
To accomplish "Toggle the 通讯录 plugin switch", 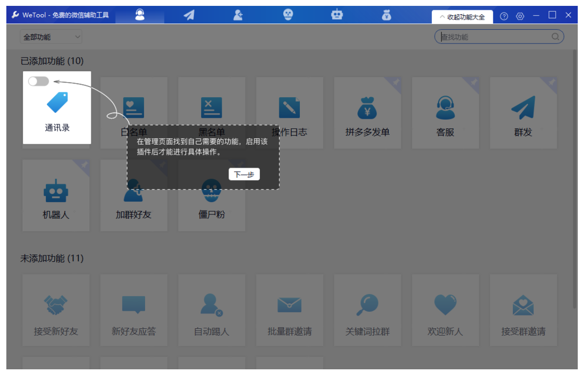I will (39, 81).
